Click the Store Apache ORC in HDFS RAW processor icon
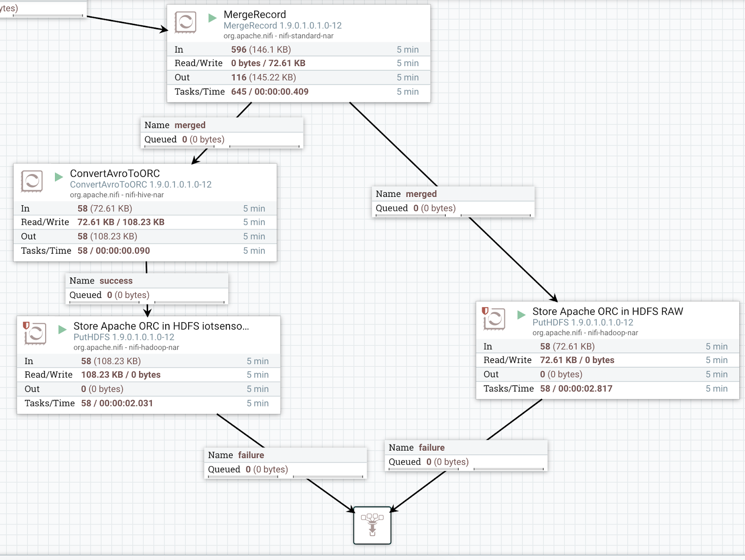 [494, 319]
